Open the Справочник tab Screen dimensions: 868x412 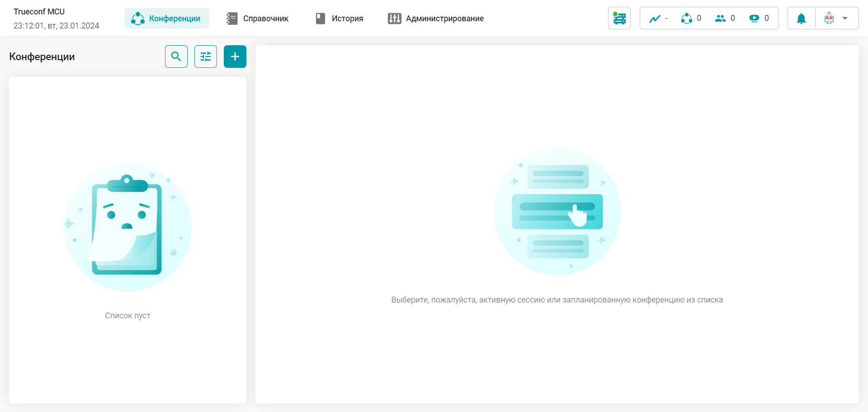[x=257, y=19]
